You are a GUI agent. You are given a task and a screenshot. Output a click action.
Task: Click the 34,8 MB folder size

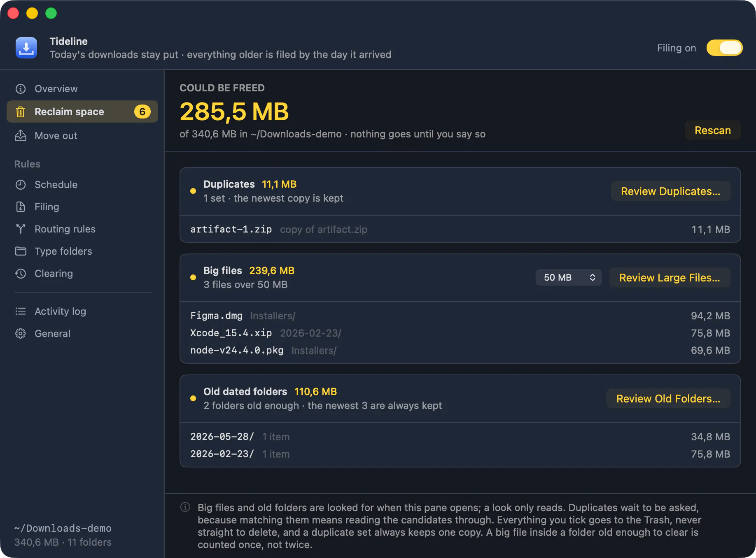pyautogui.click(x=710, y=437)
